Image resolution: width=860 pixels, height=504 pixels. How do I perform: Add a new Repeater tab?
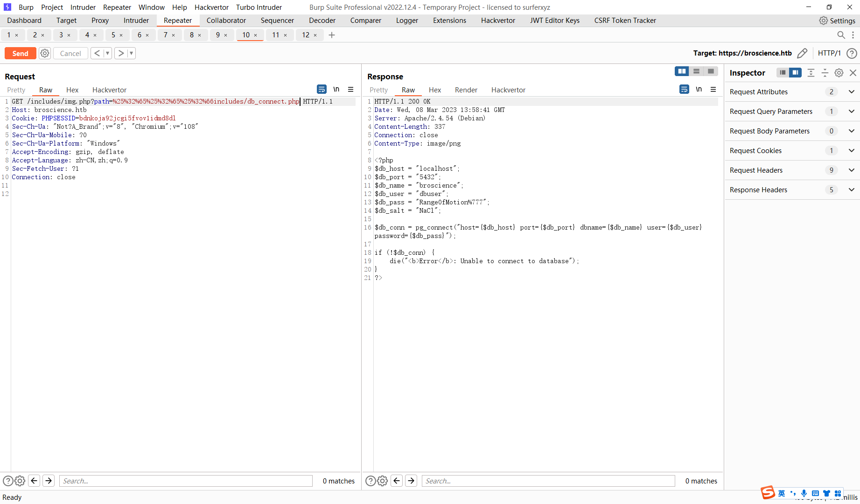pyautogui.click(x=332, y=35)
